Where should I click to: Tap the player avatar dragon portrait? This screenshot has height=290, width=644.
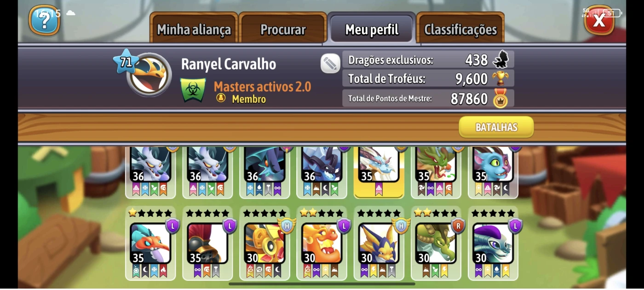149,75
